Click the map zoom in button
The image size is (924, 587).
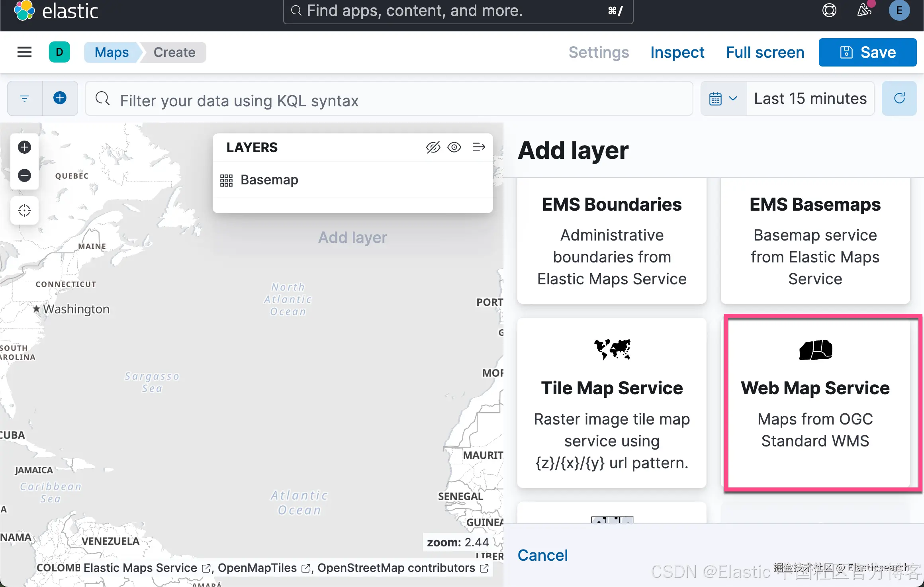pos(24,147)
